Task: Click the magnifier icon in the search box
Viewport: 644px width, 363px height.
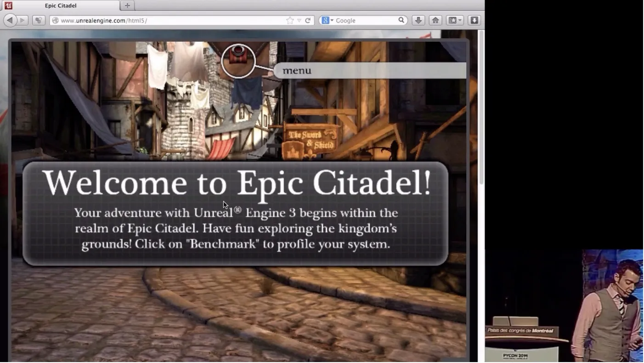Action: pyautogui.click(x=401, y=20)
